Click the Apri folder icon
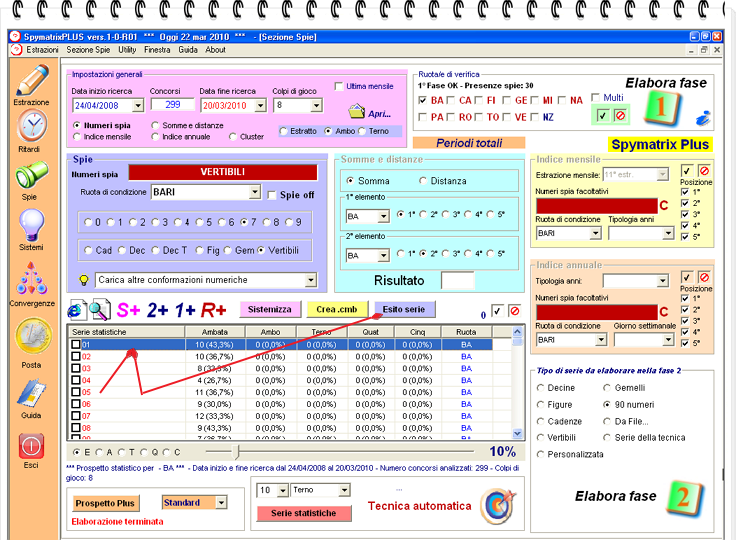The height and width of the screenshot is (540, 736). [x=356, y=111]
